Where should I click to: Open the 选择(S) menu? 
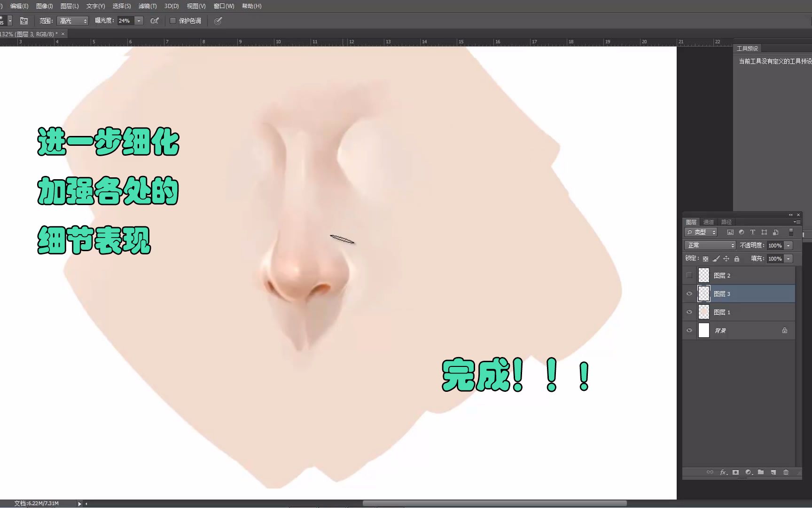122,6
